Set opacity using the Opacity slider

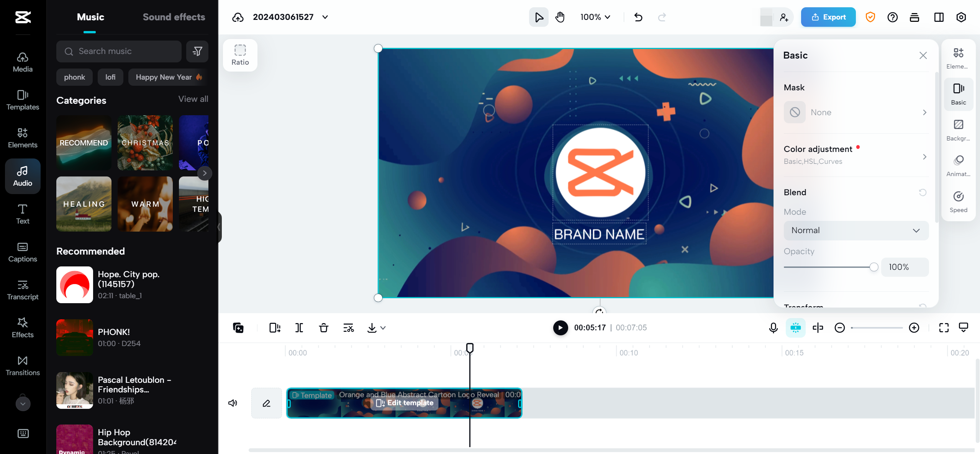pos(873,267)
